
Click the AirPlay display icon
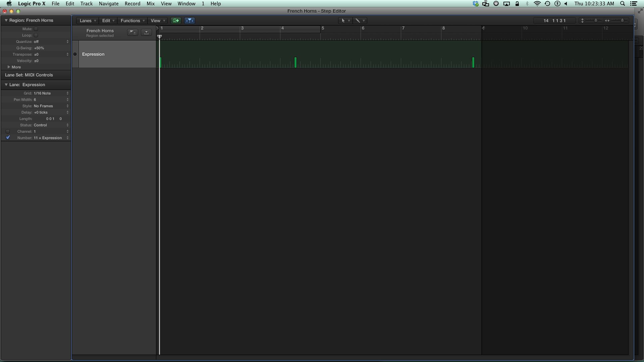tap(506, 4)
